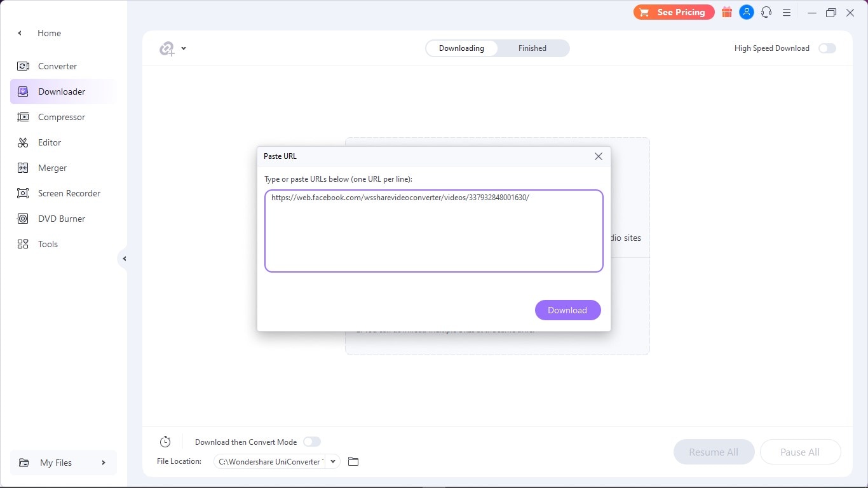
Task: Collapse the left sidebar panel
Action: tap(124, 259)
